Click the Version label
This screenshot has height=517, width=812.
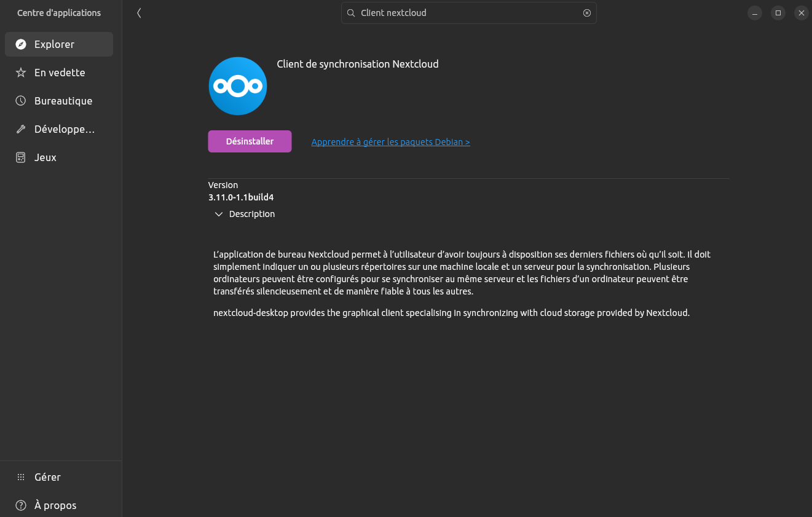tap(223, 185)
